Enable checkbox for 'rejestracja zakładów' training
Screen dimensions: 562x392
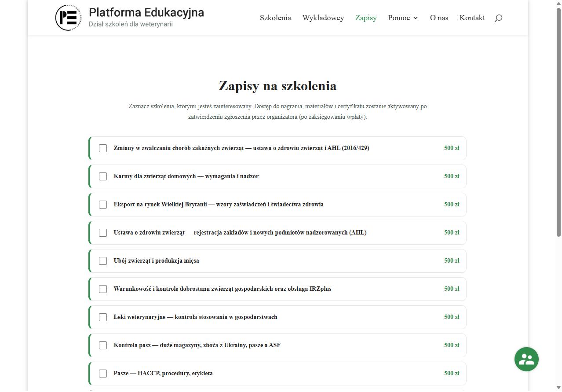(103, 233)
